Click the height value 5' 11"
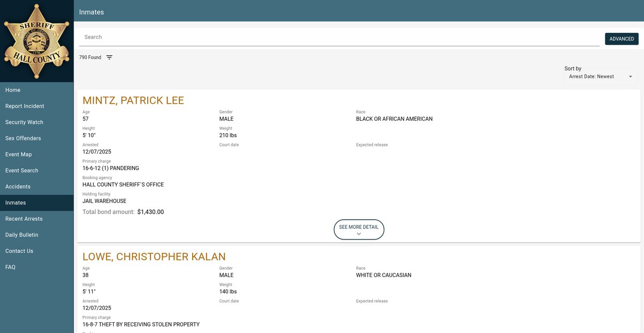This screenshot has height=333, width=644. (x=89, y=292)
